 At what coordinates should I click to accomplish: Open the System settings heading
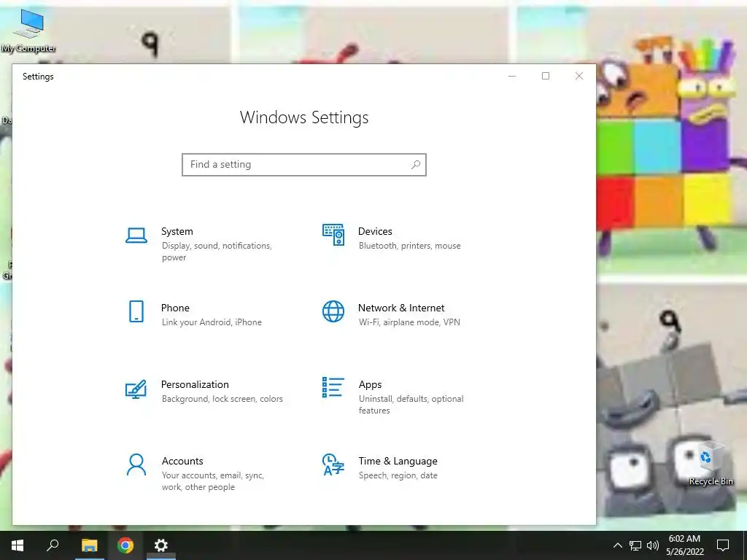177,231
